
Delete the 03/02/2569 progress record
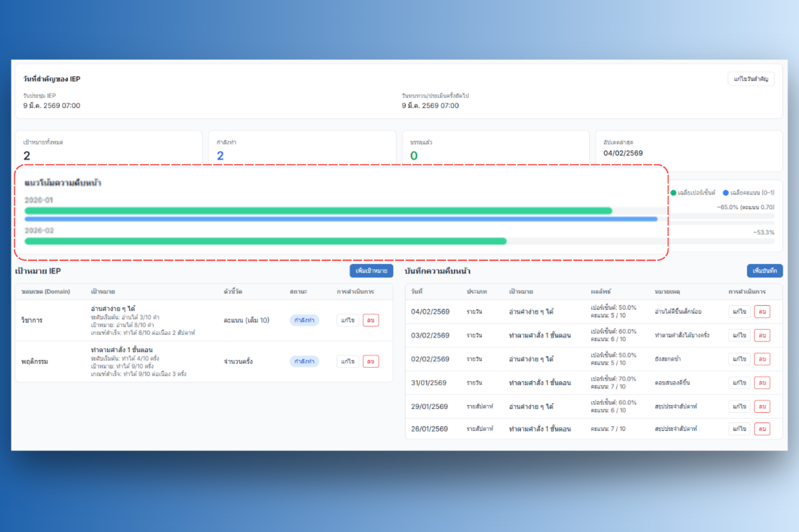(762, 335)
